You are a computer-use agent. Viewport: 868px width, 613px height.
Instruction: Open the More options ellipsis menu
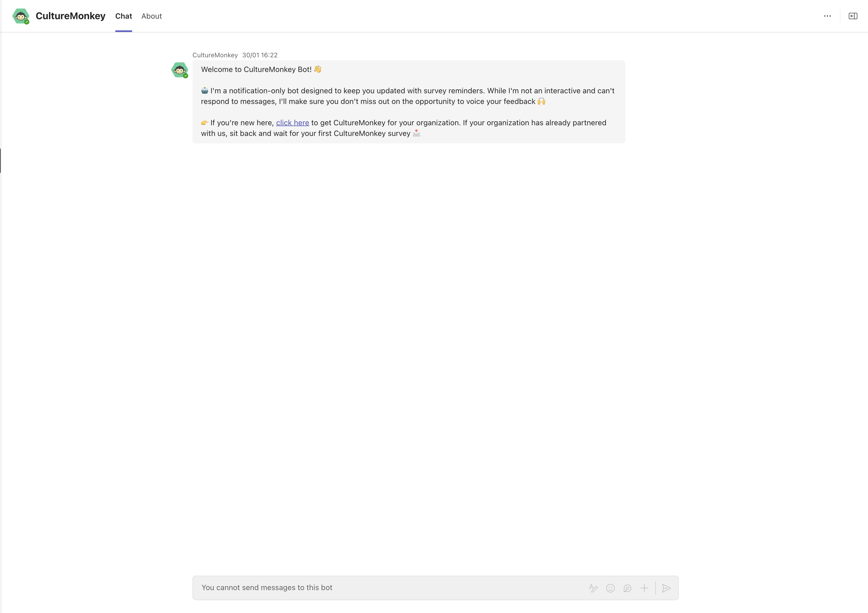tap(827, 16)
